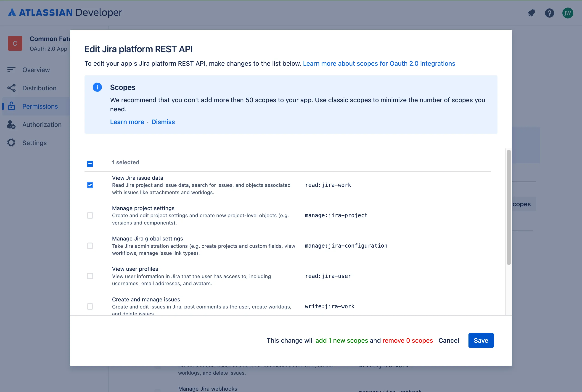Click the Overview sidebar icon
The width and height of the screenshot is (582, 392).
click(x=11, y=70)
